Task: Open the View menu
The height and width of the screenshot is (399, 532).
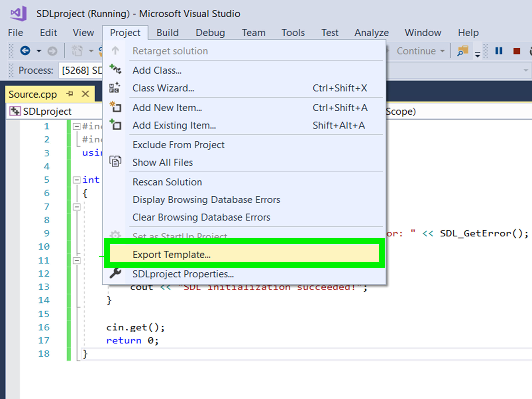Action: pyautogui.click(x=83, y=33)
